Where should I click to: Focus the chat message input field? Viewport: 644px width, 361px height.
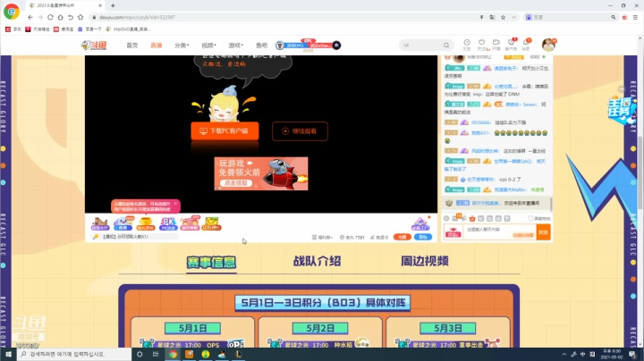point(499,232)
